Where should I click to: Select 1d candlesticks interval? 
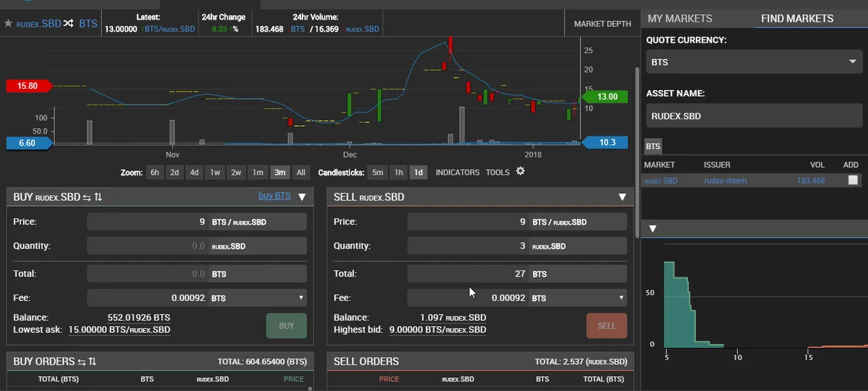tap(418, 173)
